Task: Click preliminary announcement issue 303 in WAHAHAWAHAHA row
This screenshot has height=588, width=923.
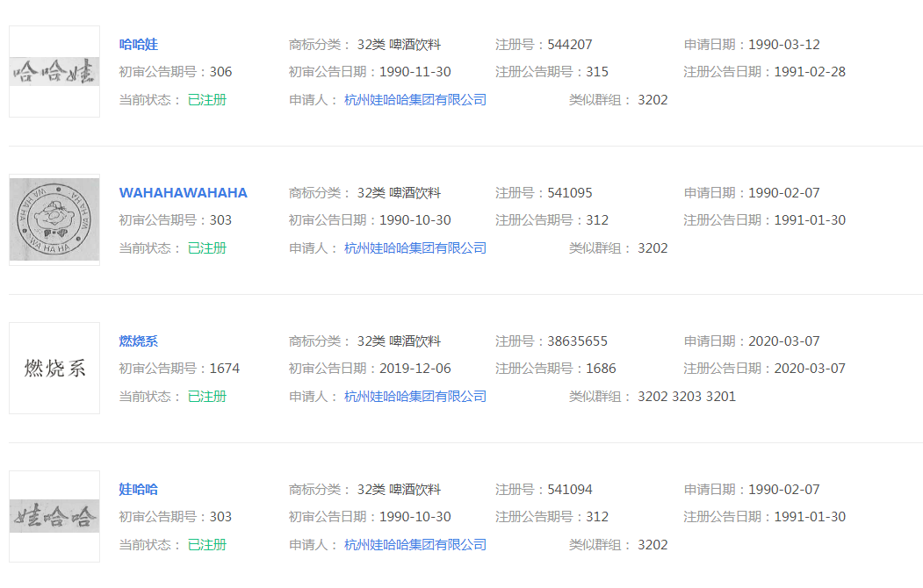Action: 220,220
